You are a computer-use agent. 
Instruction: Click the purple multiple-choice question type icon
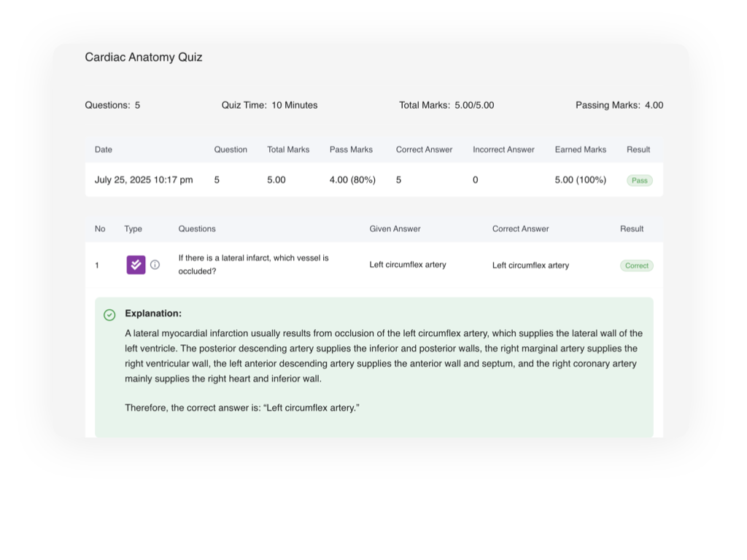(x=136, y=265)
